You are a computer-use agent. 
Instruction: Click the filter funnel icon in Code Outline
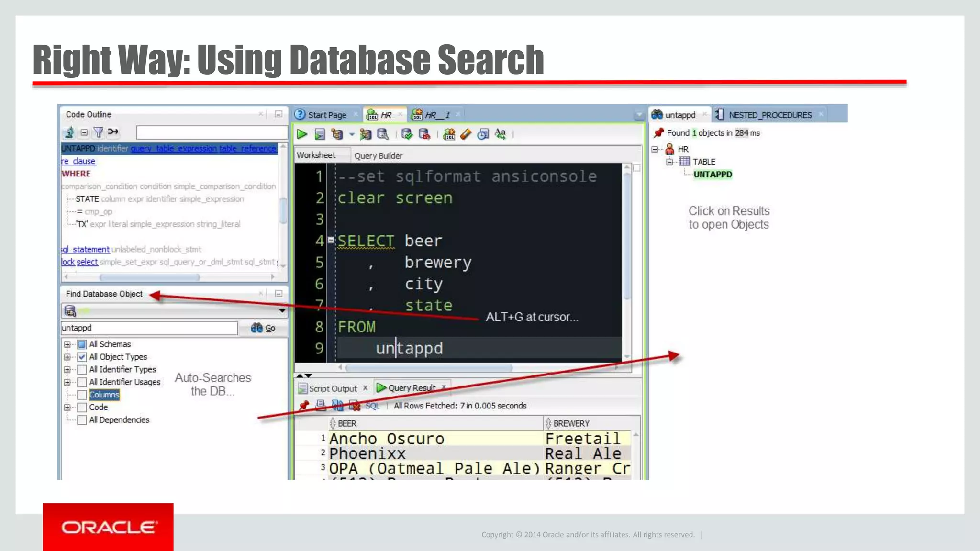tap(98, 132)
